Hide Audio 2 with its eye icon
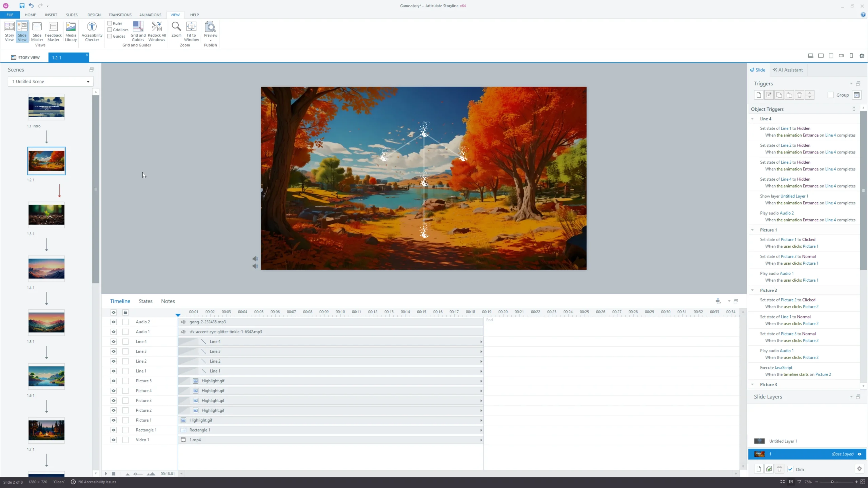This screenshot has width=868, height=488. (x=114, y=322)
